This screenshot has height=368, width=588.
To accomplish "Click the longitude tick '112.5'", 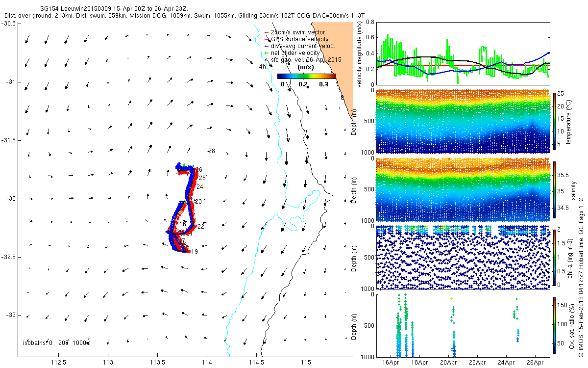I will (59, 362).
